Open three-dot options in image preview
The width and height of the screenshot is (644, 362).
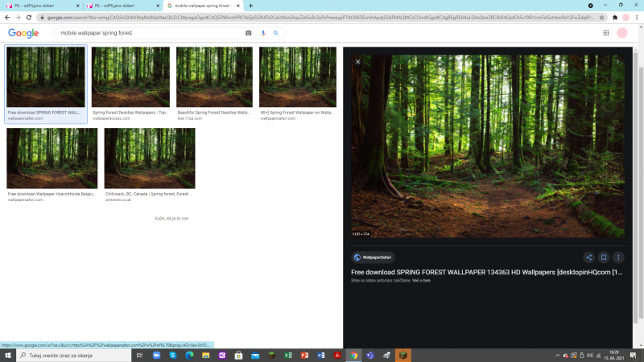point(618,257)
